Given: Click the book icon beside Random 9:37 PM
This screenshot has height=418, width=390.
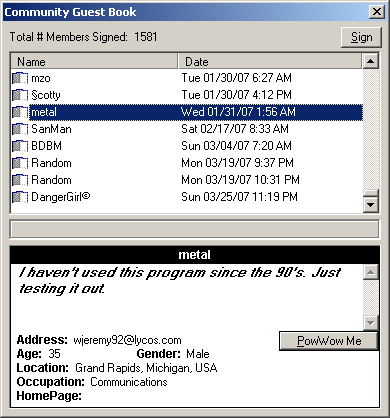Looking at the screenshot, I should [20, 163].
